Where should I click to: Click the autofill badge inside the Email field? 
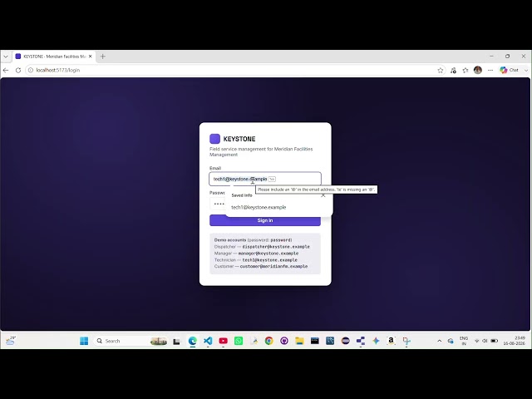(272, 180)
